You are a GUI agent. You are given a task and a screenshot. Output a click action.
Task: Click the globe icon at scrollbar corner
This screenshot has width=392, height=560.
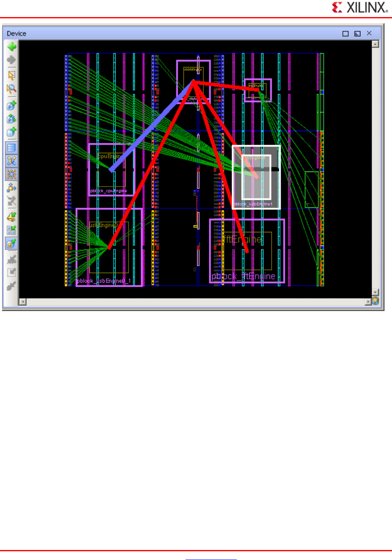point(375,301)
